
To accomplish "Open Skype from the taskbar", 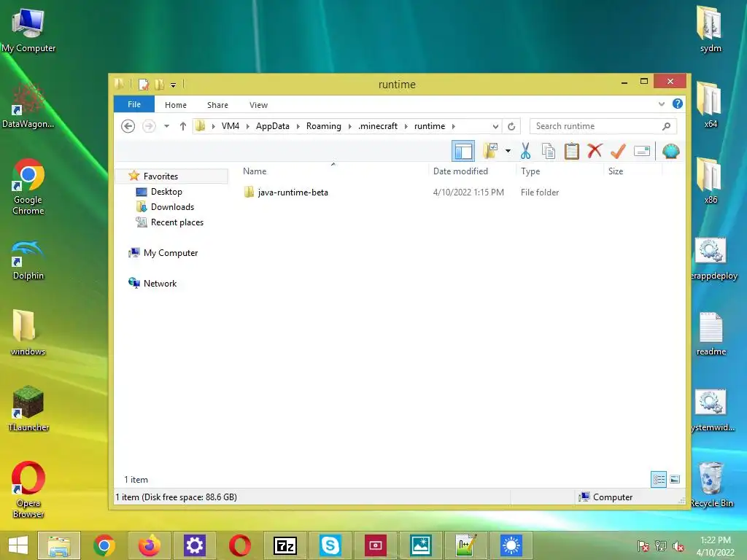I will (330, 545).
